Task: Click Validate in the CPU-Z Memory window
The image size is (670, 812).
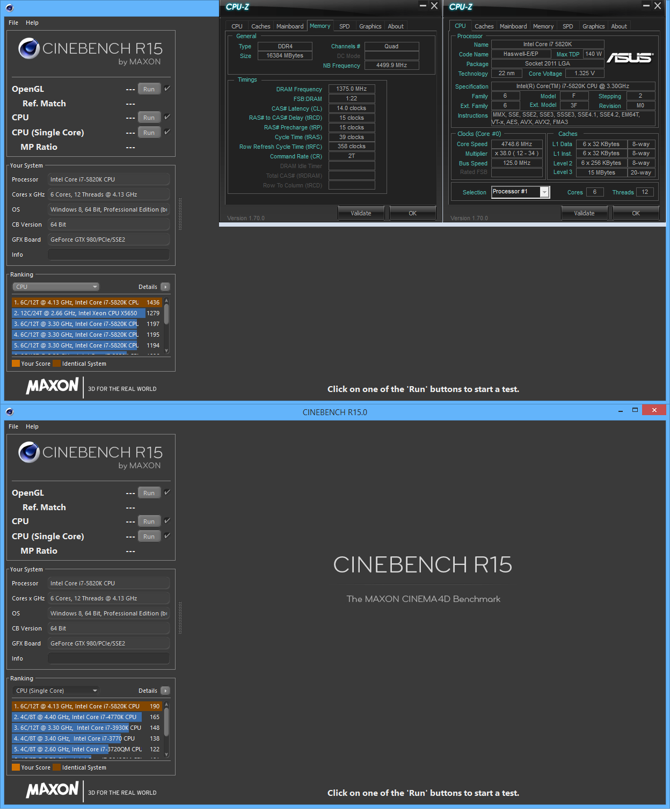Action: tap(361, 213)
